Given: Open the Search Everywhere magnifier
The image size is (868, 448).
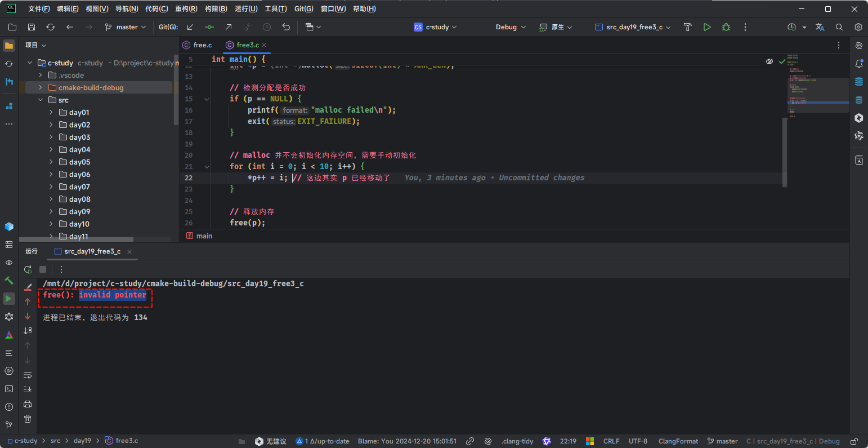Looking at the screenshot, I should coord(839,27).
